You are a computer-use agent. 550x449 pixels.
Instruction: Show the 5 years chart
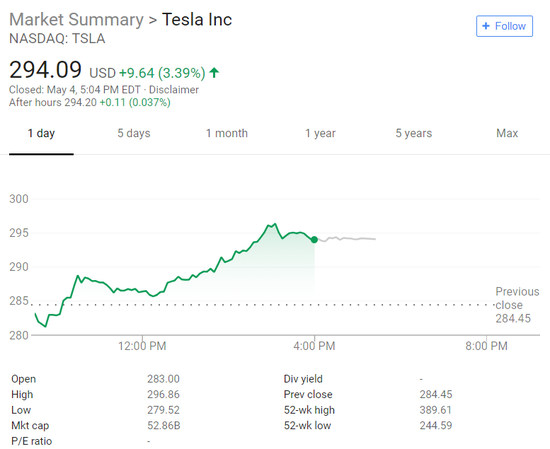[414, 133]
